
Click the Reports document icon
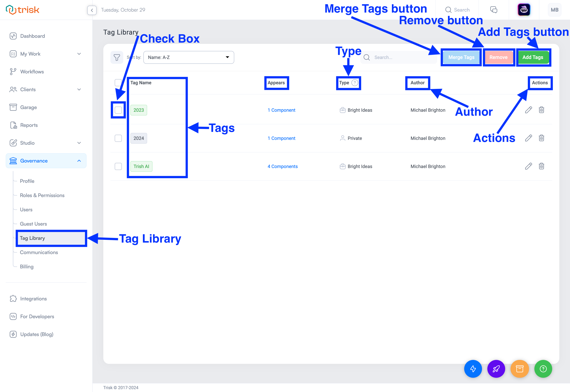pyautogui.click(x=14, y=125)
